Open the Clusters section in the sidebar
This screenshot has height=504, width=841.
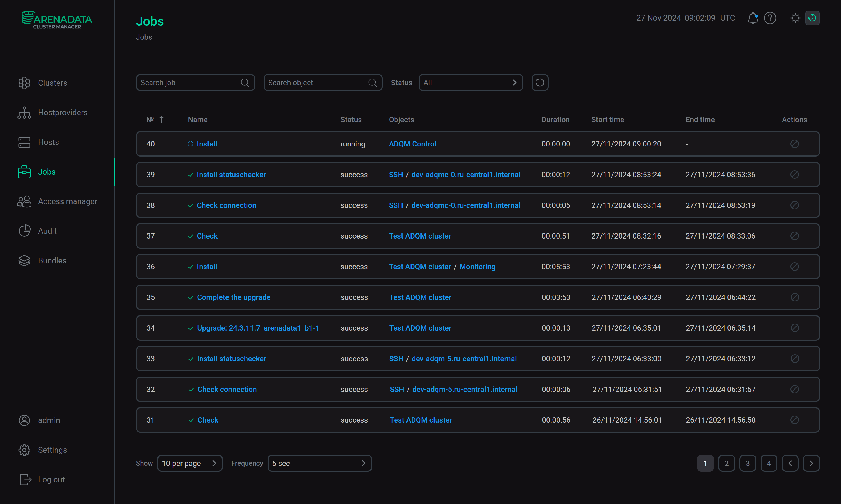(52, 83)
